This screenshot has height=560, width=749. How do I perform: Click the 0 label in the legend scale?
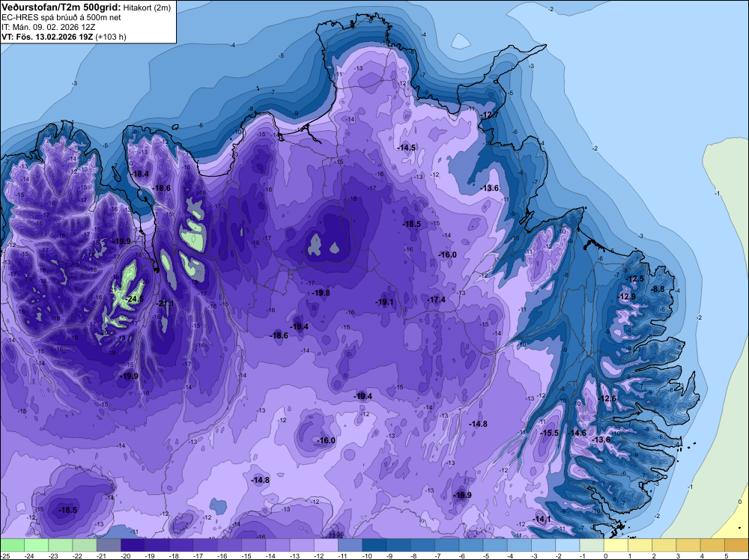pyautogui.click(x=604, y=556)
